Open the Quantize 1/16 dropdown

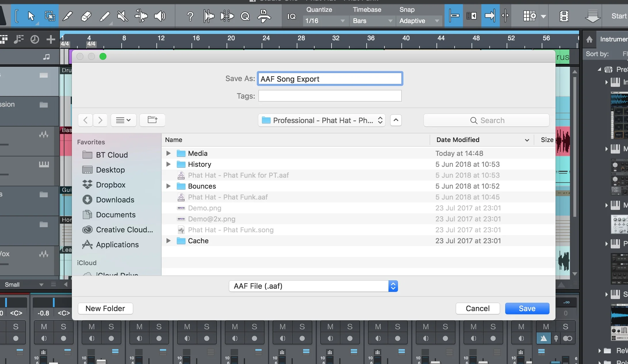click(x=325, y=21)
